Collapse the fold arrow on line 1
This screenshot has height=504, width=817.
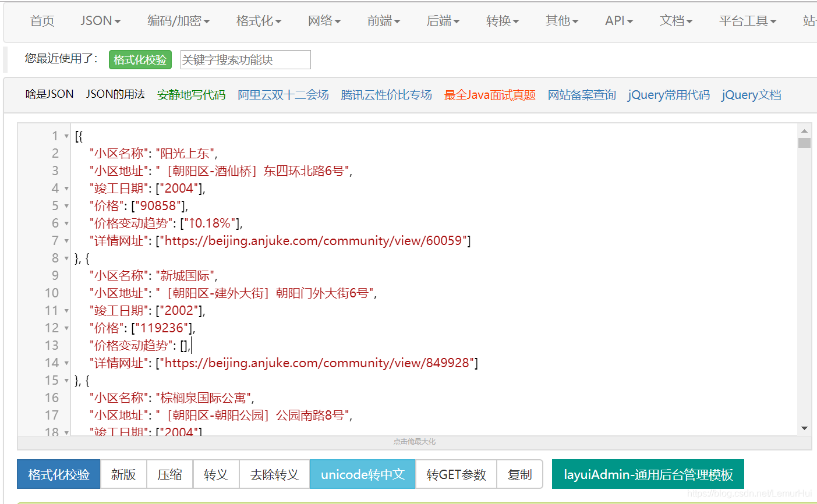(66, 136)
